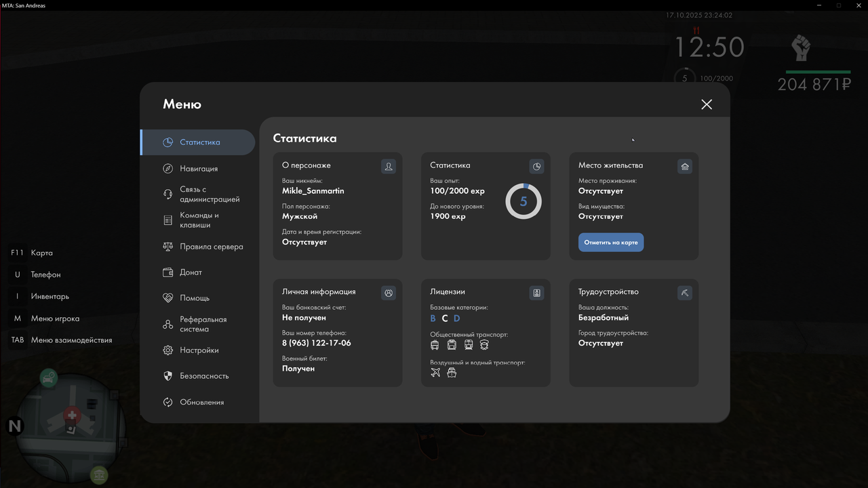Open the Безопасность section

(x=198, y=376)
